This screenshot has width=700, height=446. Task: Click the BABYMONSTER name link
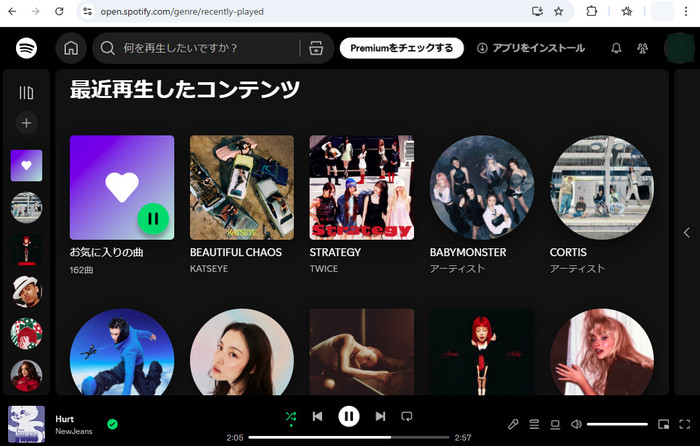tap(468, 252)
